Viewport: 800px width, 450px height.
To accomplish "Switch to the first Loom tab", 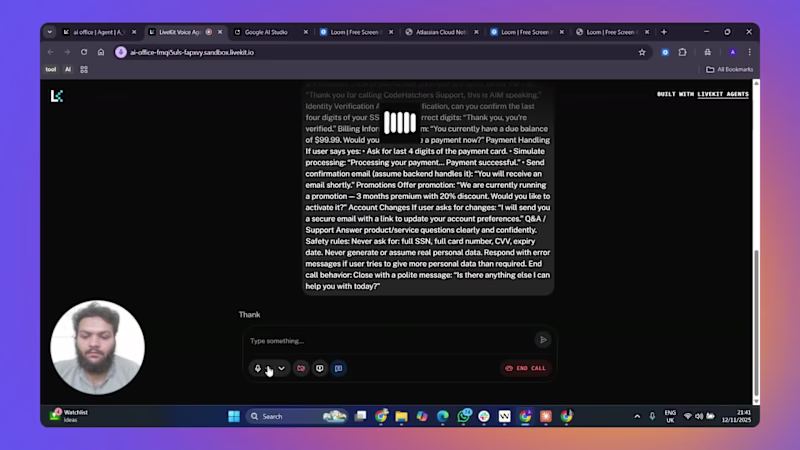I will (357, 32).
